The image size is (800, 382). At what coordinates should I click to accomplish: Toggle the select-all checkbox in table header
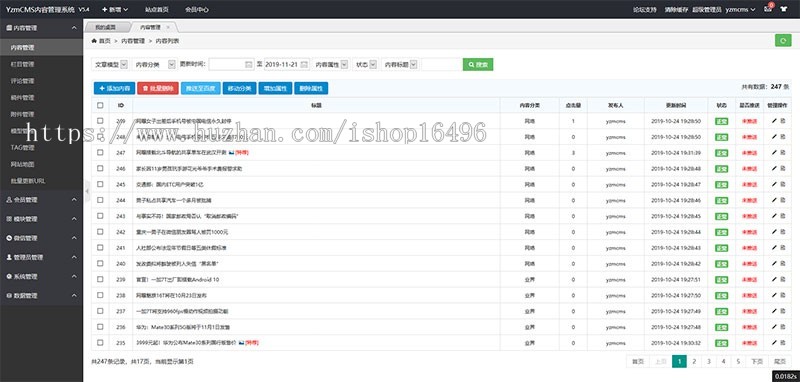coord(100,105)
